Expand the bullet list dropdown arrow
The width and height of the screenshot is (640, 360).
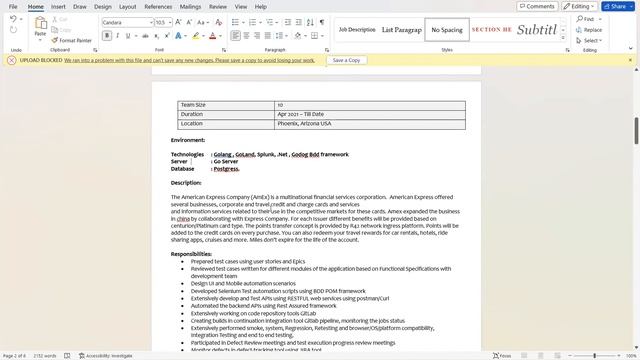tap(243, 22)
